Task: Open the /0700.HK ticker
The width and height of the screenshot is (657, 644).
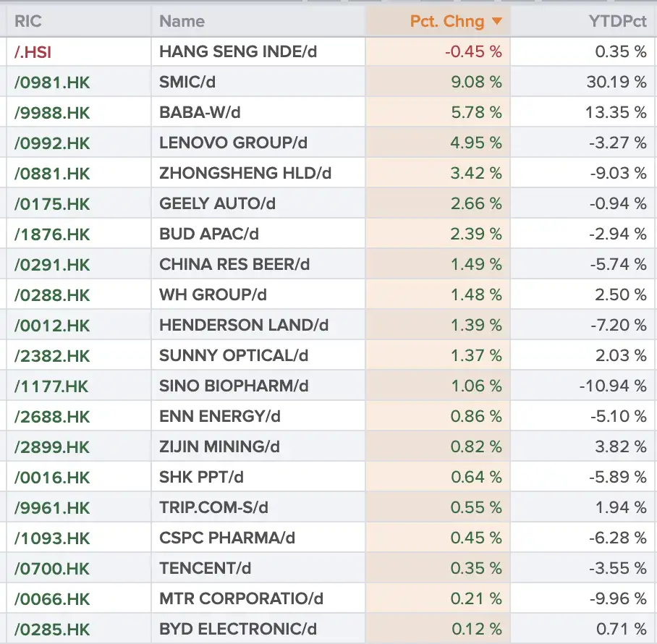Action: point(52,569)
